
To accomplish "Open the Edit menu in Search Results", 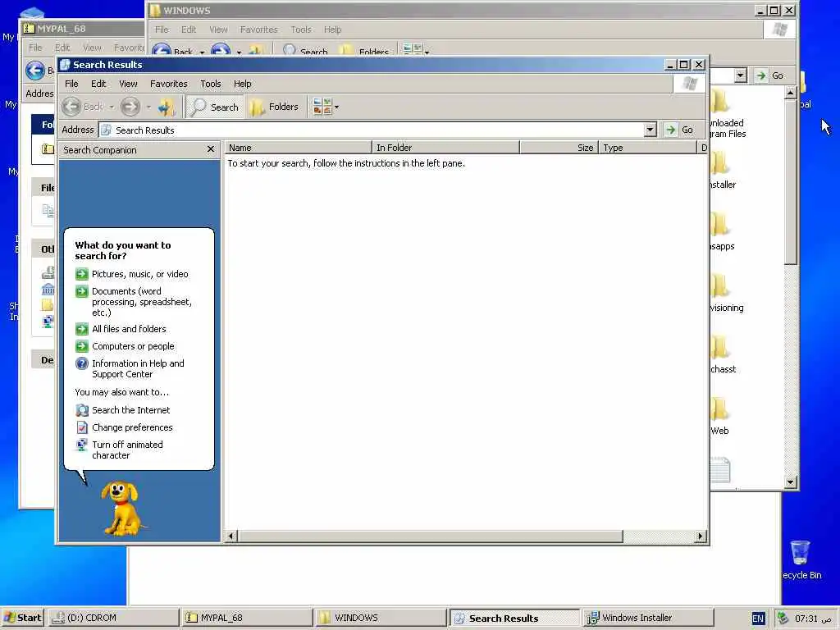I will (x=98, y=84).
